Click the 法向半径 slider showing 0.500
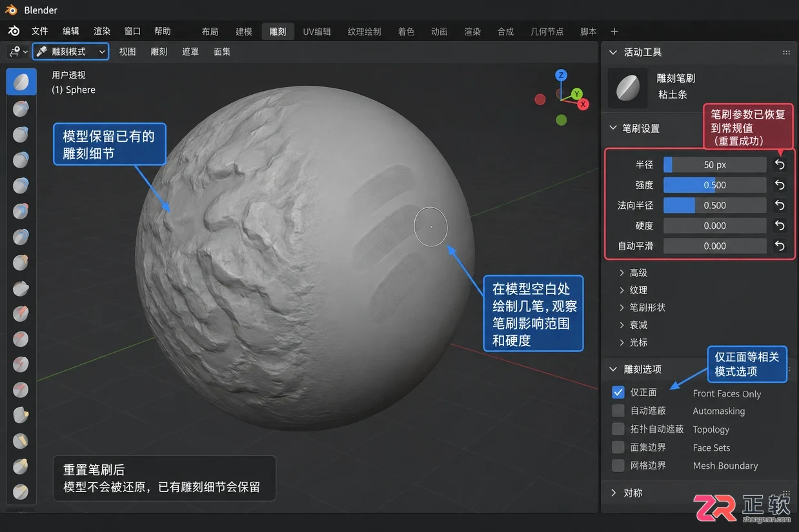This screenshot has height=532, width=799. [x=715, y=205]
